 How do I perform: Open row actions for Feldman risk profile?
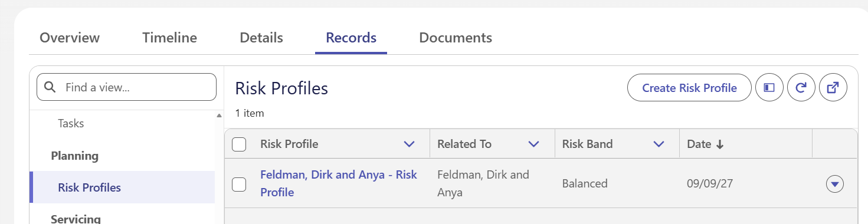pyautogui.click(x=834, y=185)
